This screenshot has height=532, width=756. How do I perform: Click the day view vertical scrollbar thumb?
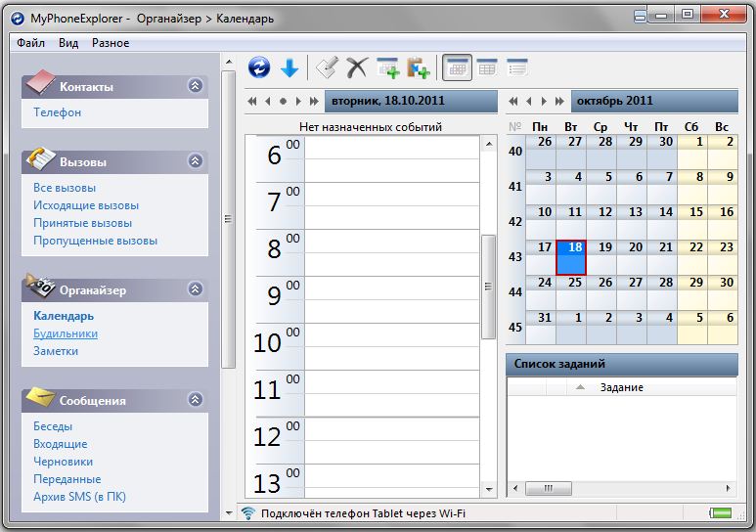coord(488,287)
